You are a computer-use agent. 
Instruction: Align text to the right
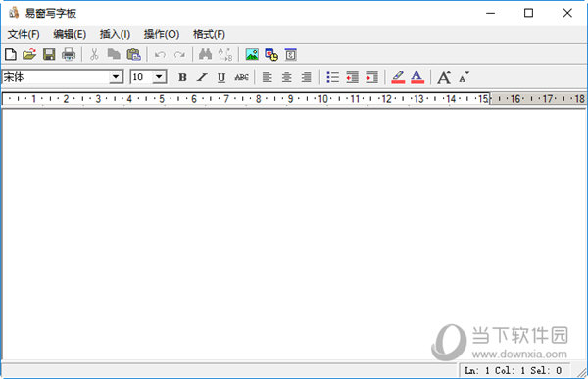click(x=307, y=77)
